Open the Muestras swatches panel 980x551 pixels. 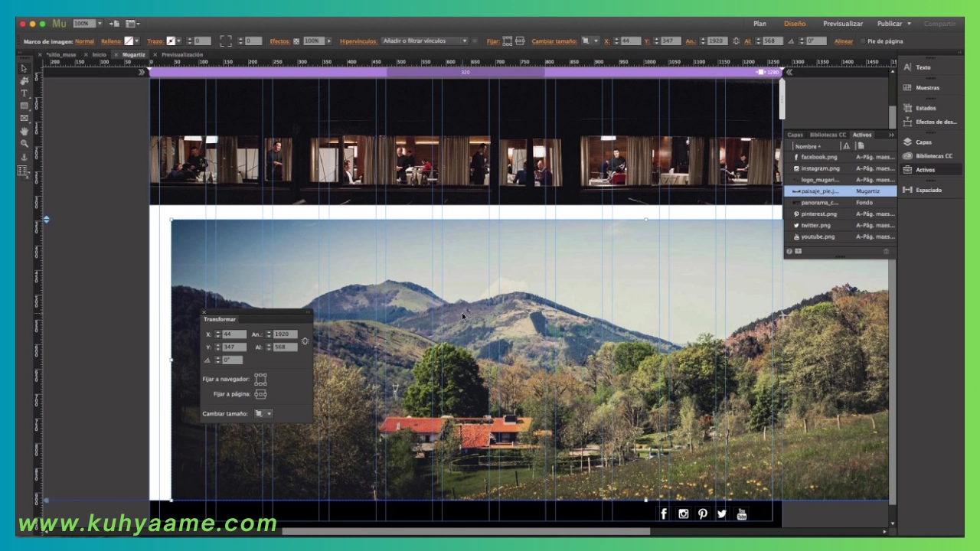click(921, 87)
